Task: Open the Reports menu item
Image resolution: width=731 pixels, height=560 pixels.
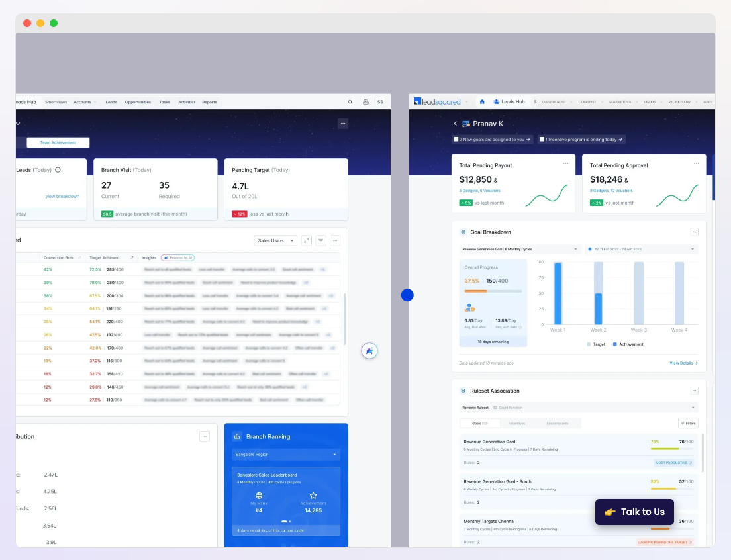Action: 209,102
